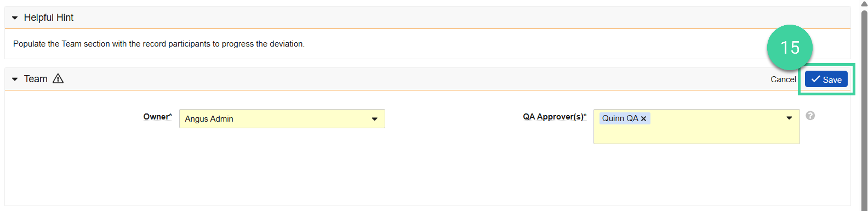The height and width of the screenshot is (211, 868).
Task: Cancel editing the Team section
Action: 783,79
